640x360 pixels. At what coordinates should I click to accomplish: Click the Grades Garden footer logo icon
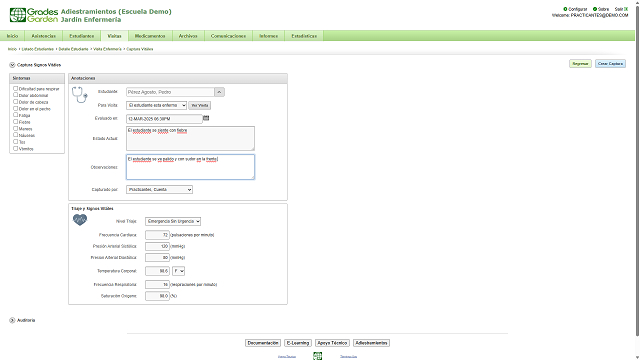[x=318, y=356]
